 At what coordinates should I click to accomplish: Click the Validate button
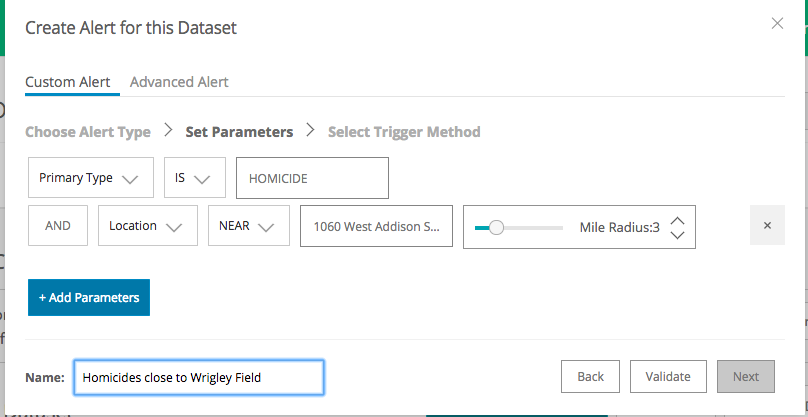[x=668, y=376]
